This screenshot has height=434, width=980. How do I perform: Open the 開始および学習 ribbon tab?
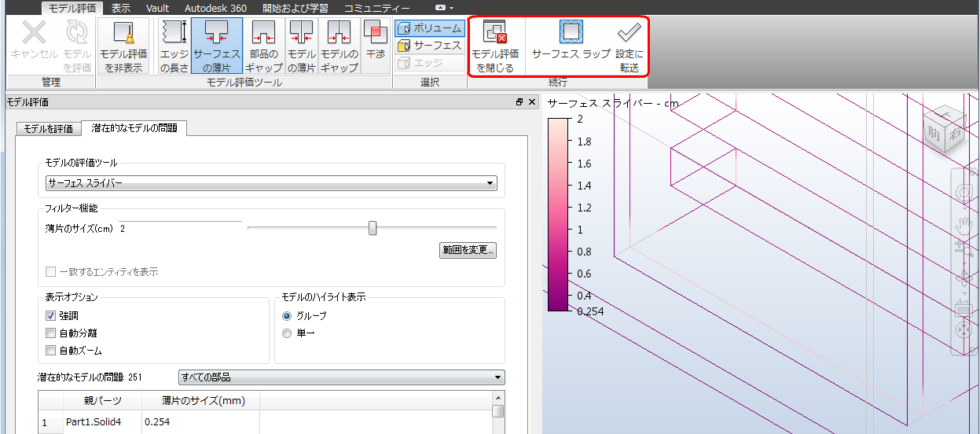point(295,8)
